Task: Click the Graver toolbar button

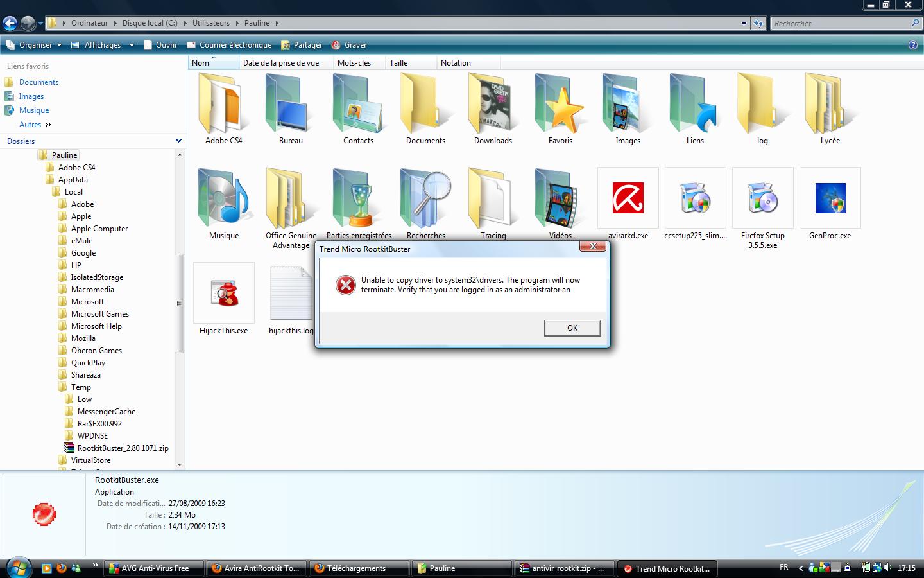Action: (349, 45)
